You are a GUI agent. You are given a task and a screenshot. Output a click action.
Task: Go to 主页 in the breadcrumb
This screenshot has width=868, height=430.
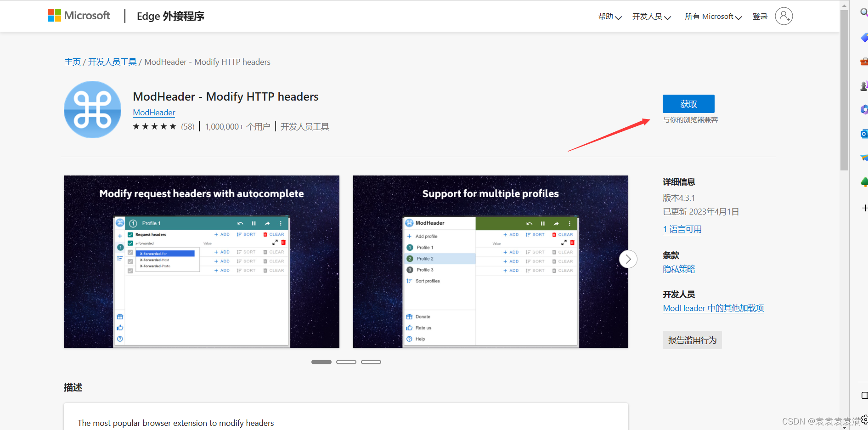73,62
